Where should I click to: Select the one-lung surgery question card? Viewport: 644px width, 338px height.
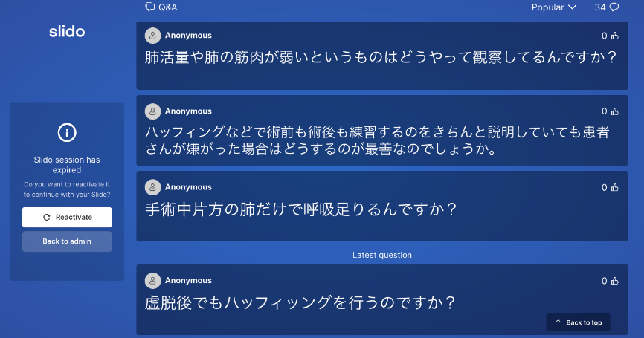[382, 207]
